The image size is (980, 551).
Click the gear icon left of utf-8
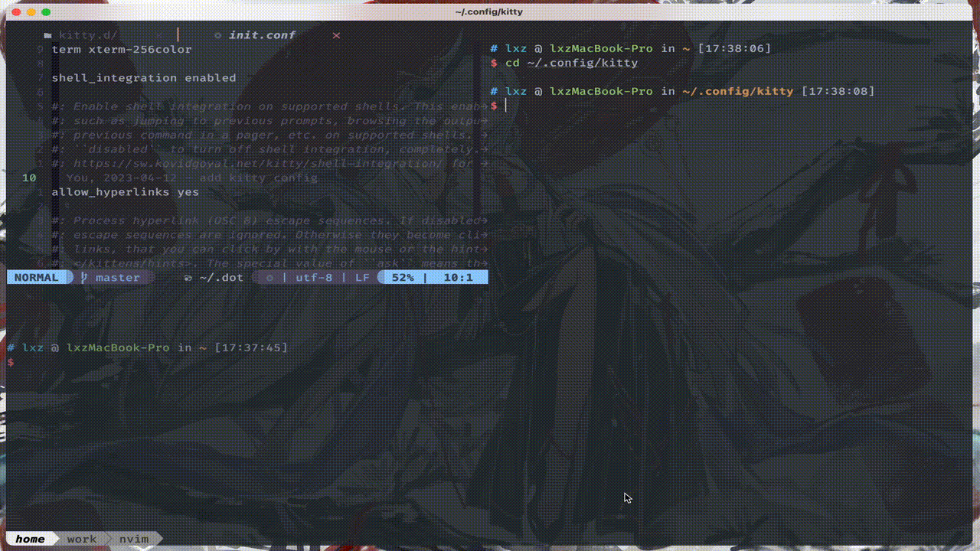click(x=269, y=278)
